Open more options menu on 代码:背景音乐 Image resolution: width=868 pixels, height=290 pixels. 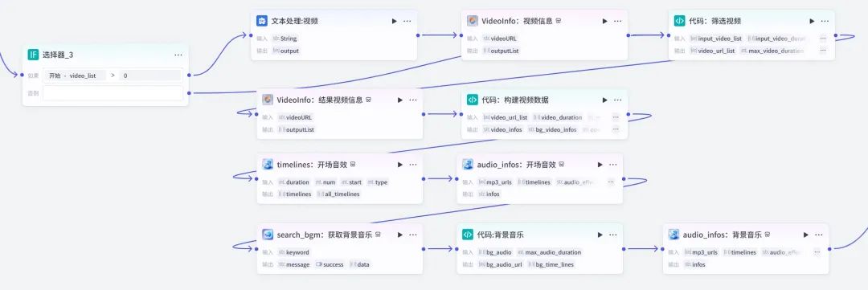[x=612, y=235]
